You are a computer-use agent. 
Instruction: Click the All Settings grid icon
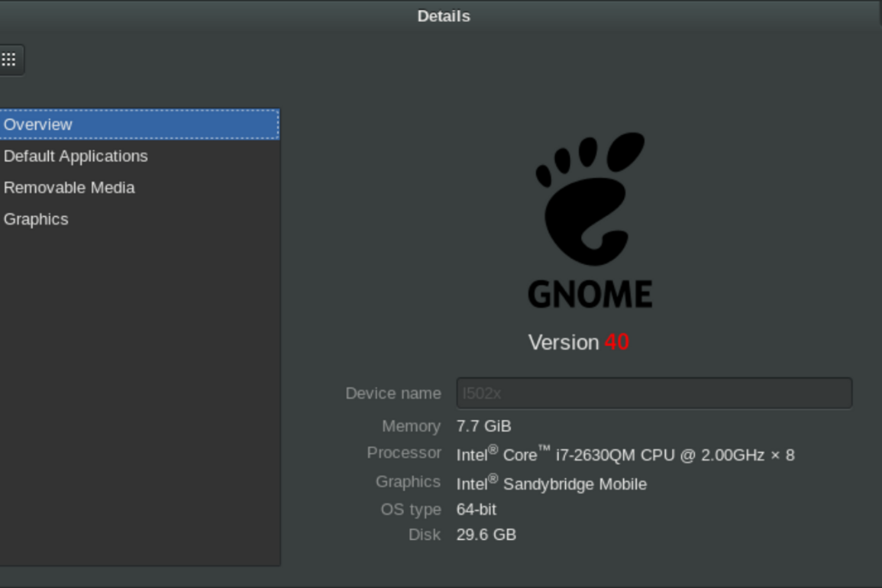(9, 60)
